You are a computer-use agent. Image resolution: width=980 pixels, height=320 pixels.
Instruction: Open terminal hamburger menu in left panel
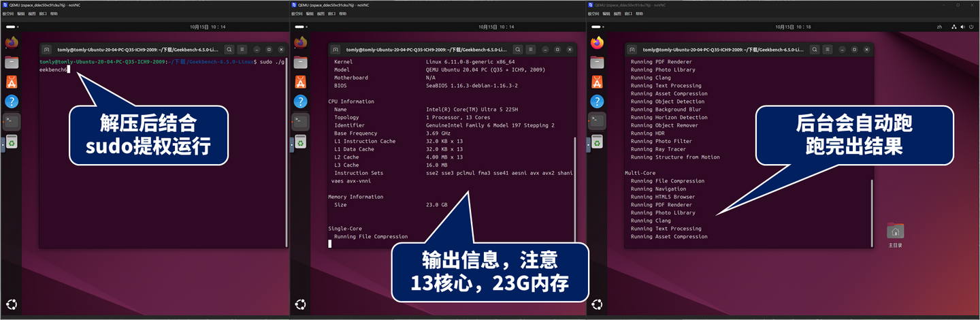[242, 50]
